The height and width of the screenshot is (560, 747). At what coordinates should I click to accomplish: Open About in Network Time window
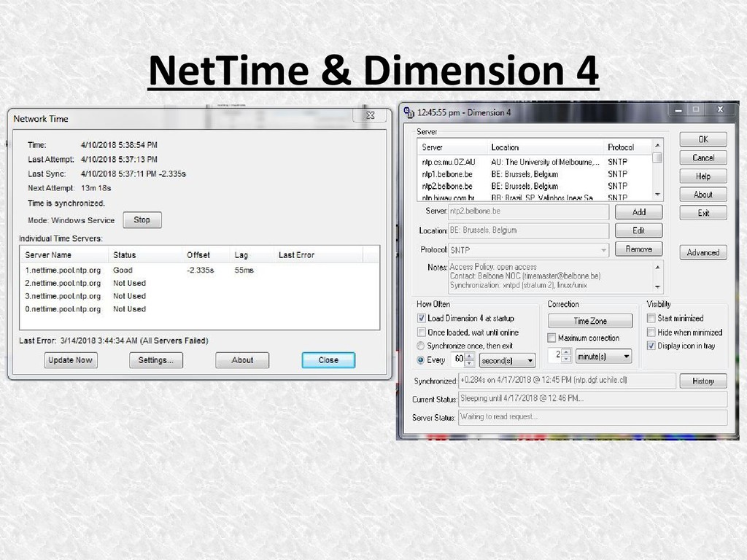click(x=242, y=360)
